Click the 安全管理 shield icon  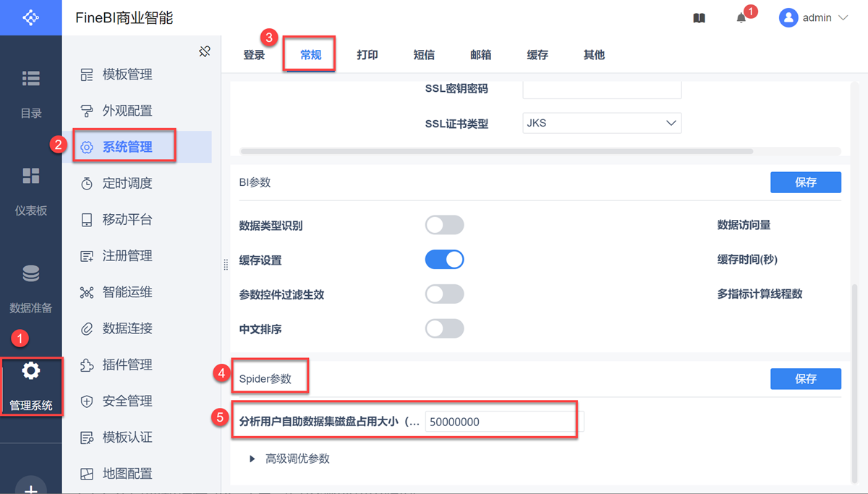coord(87,401)
